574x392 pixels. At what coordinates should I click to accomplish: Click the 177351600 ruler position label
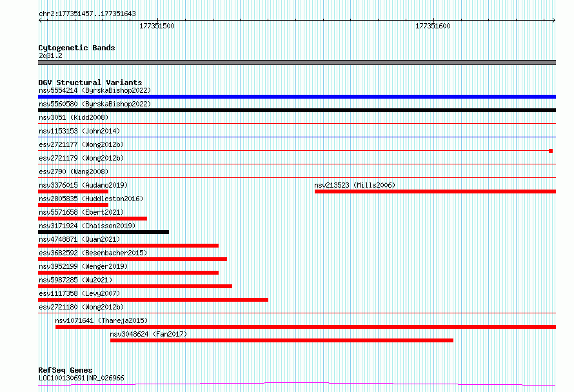(433, 26)
